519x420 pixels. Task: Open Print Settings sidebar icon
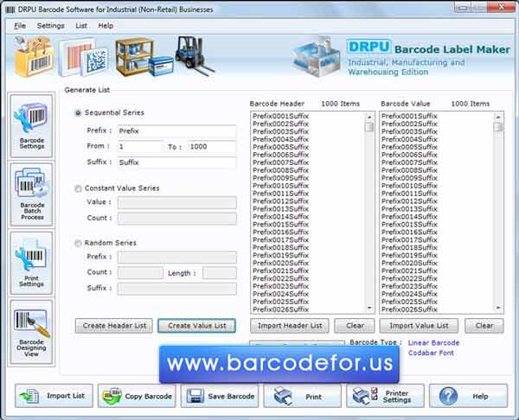(32, 263)
